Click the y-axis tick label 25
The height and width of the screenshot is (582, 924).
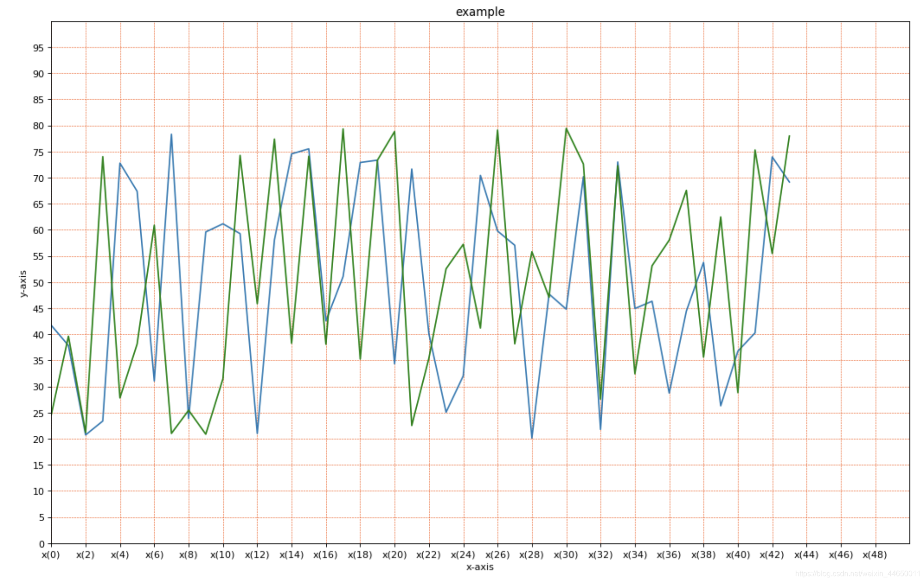pos(38,413)
